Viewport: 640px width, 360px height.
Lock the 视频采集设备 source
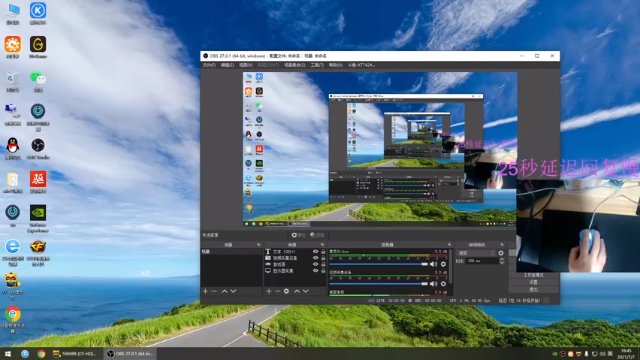point(323,258)
